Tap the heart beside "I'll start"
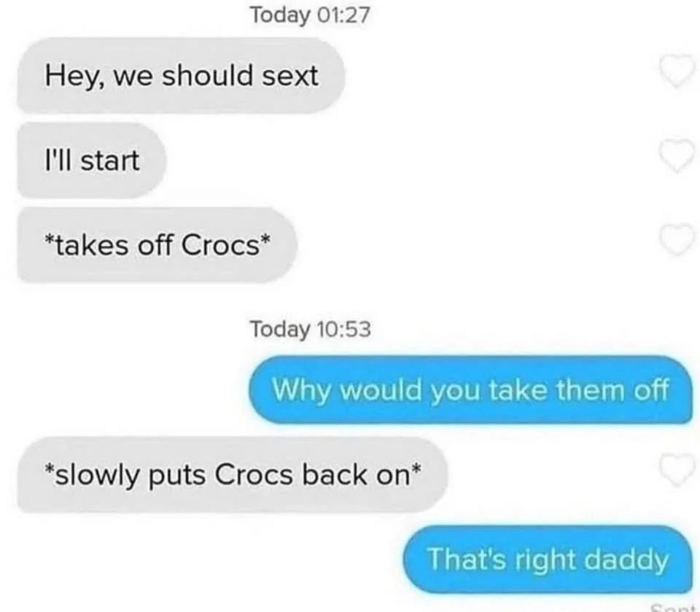This screenshot has height=612, width=700. coord(677,155)
